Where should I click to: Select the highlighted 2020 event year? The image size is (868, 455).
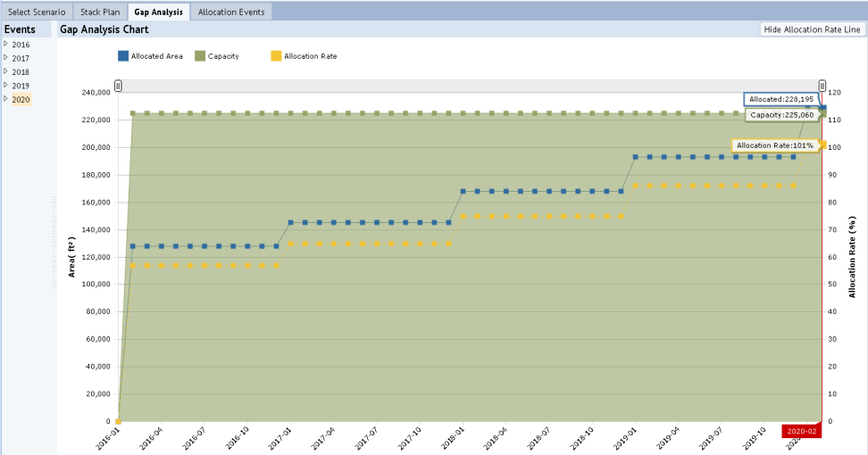21,99
